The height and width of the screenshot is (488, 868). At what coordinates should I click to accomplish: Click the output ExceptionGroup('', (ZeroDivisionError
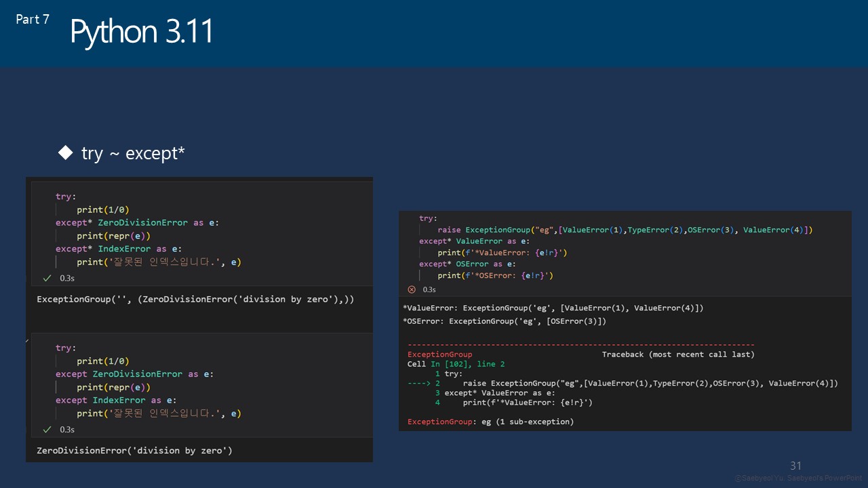195,299
